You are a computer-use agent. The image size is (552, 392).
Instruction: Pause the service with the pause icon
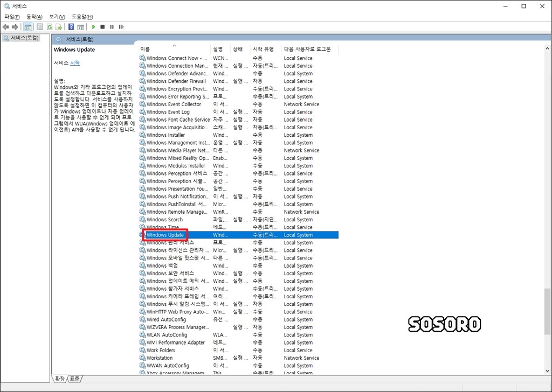pyautogui.click(x=112, y=27)
